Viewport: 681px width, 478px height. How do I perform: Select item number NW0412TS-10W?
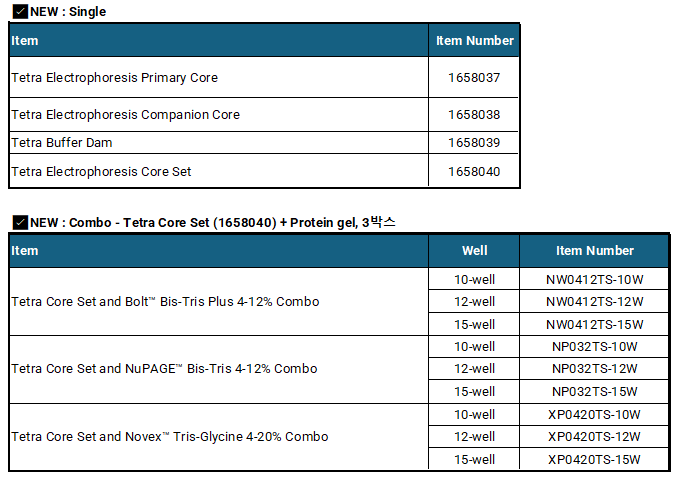[594, 280]
